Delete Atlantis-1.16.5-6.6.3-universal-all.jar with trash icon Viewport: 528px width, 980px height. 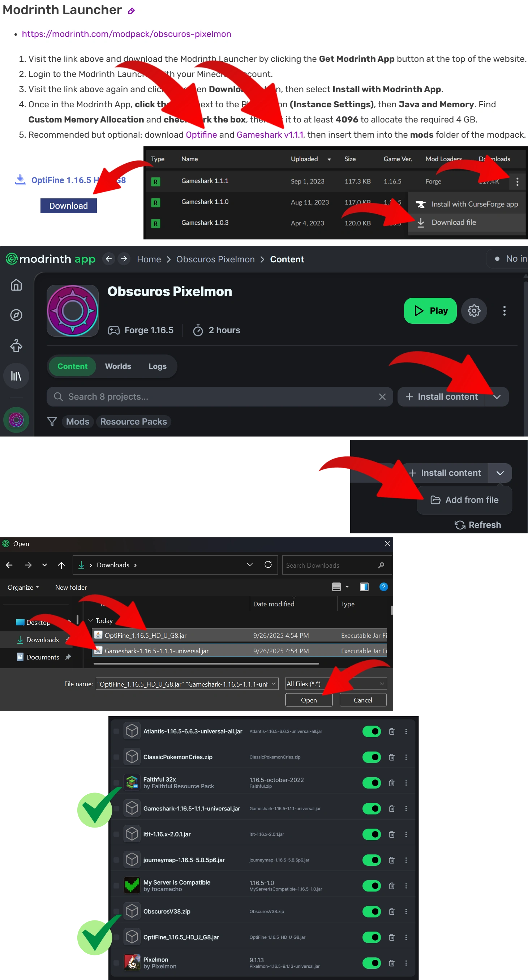tap(391, 731)
